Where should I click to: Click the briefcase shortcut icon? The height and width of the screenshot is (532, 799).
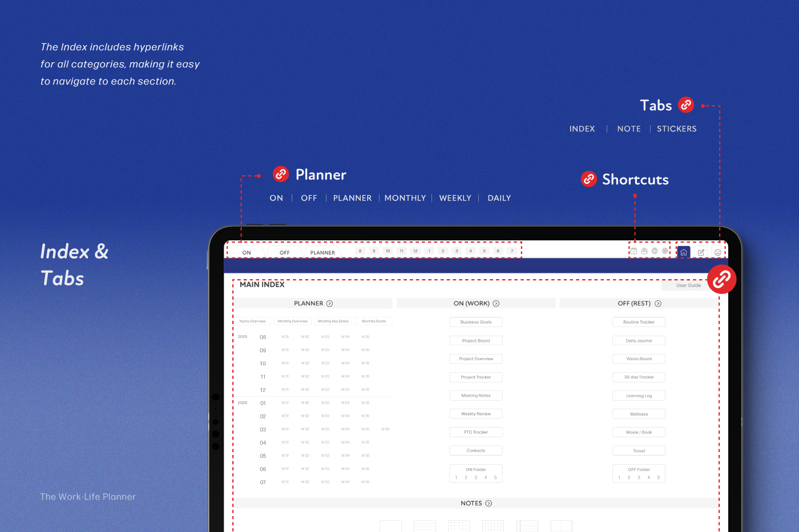(644, 251)
